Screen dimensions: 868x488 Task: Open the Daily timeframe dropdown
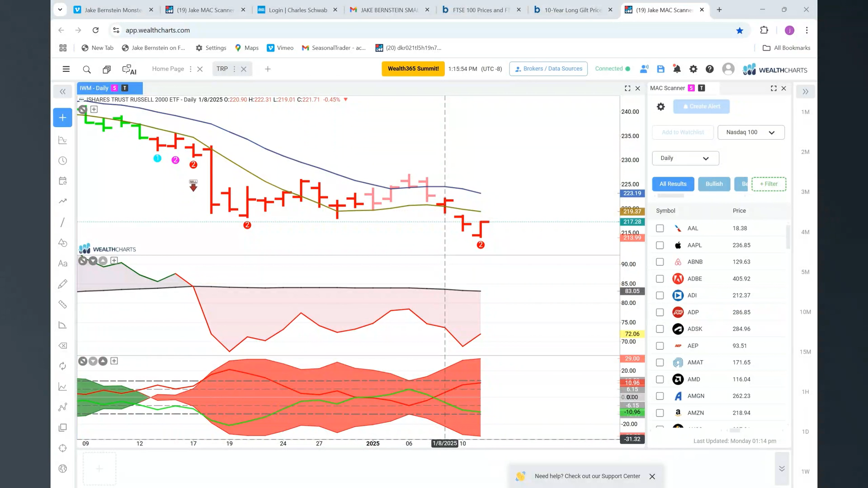point(685,158)
